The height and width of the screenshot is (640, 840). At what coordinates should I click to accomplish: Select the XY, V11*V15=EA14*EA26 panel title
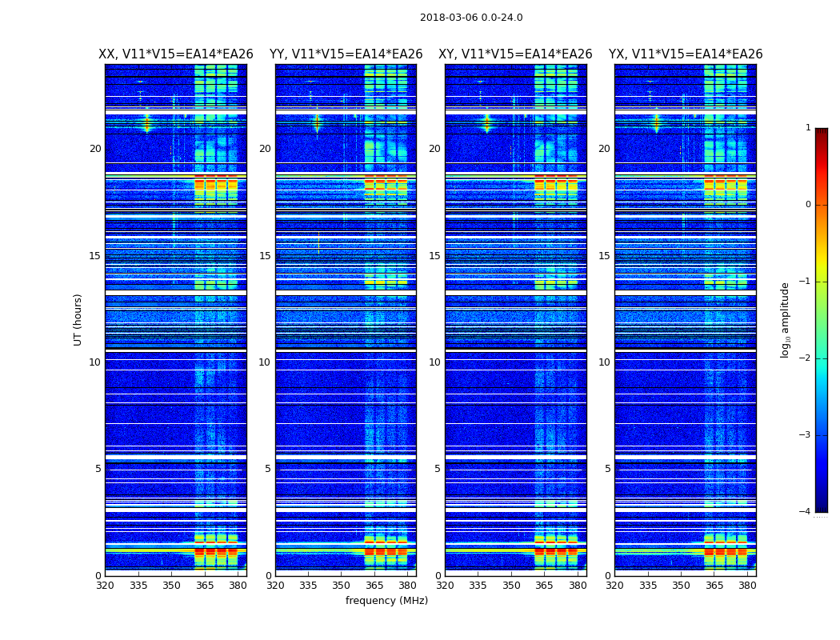tap(515, 54)
